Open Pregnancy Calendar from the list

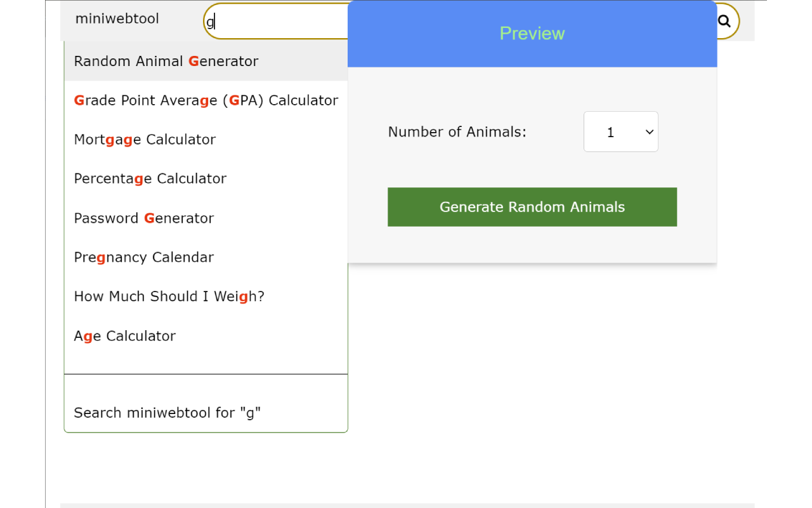143,257
